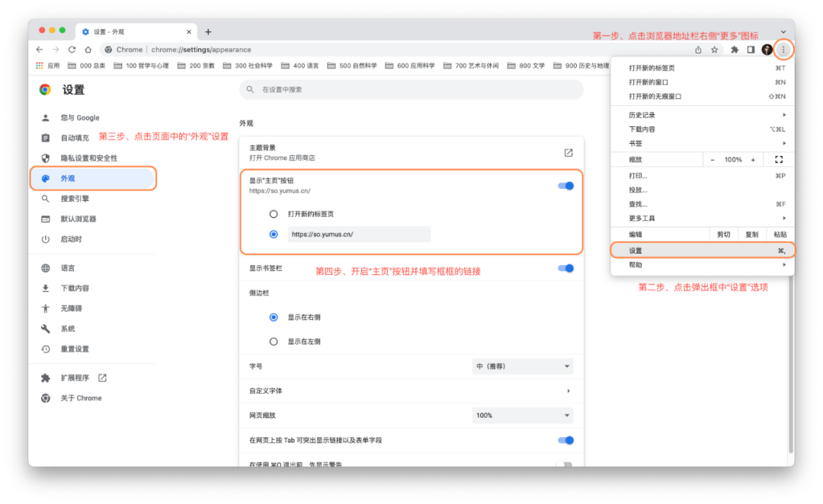Screen dimensions: 823x504
Task: Click the 在设置中搜索 search field
Action: [411, 90]
